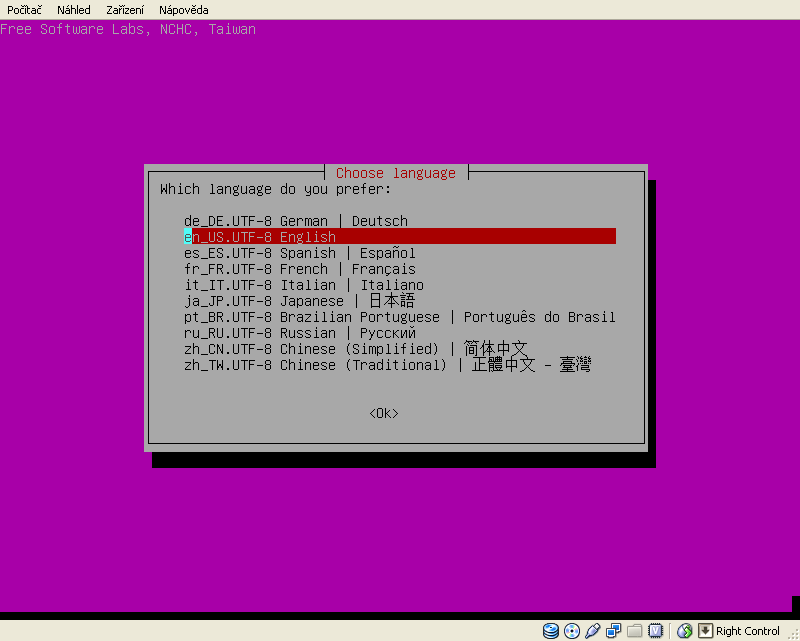Click the USB devices icon
The image size is (800, 641).
592,631
